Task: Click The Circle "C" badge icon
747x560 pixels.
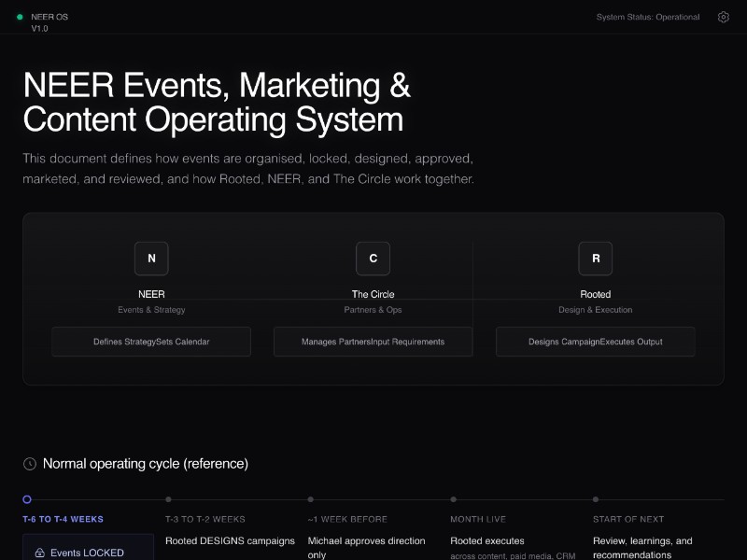Action: tap(373, 259)
